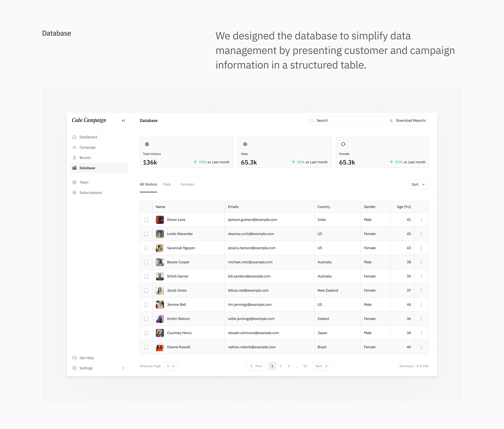Switch to the Male tab
Image resolution: width=504 pixels, height=429 pixels.
167,184
